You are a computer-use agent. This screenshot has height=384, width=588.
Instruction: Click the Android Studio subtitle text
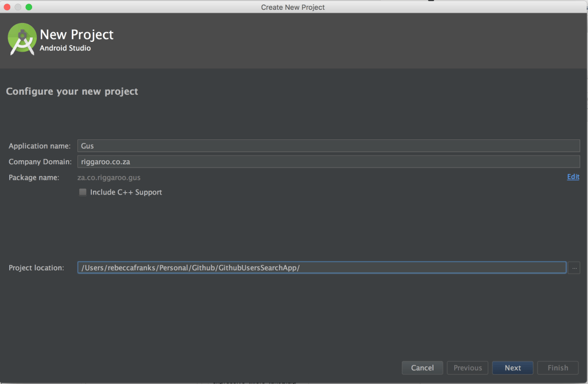click(x=64, y=48)
